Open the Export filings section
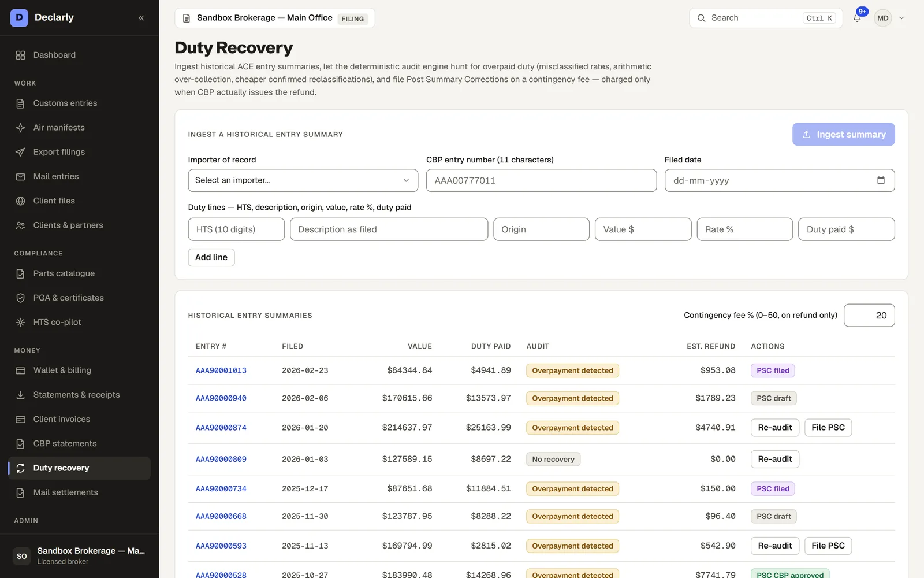The width and height of the screenshot is (924, 578). click(x=79, y=152)
